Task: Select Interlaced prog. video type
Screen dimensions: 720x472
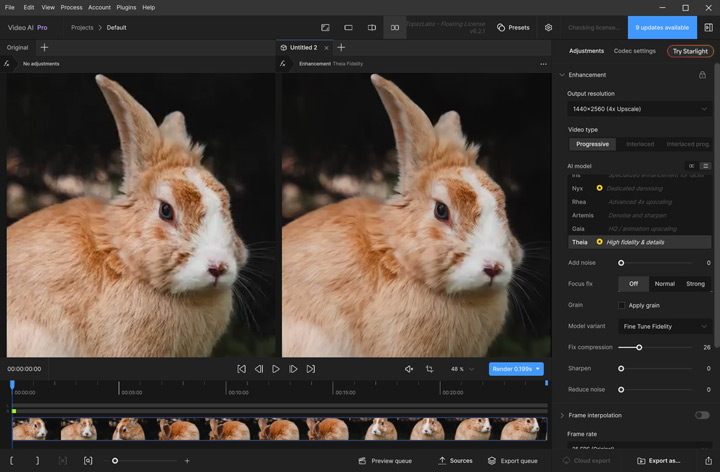Action: point(687,144)
